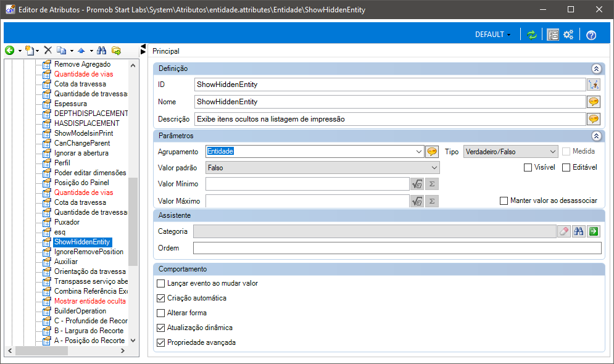
Task: Click the tree scroll down arrow
Action: point(133,341)
